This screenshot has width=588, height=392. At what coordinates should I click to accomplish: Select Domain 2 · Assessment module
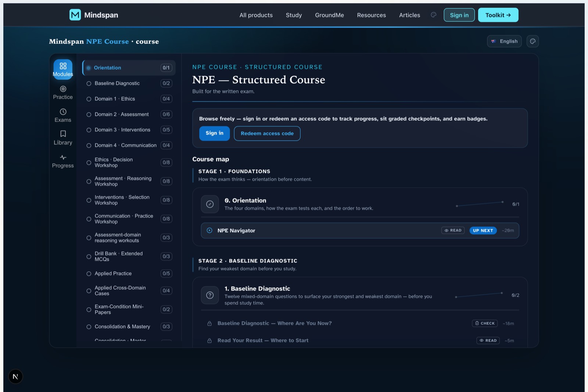[x=129, y=114]
